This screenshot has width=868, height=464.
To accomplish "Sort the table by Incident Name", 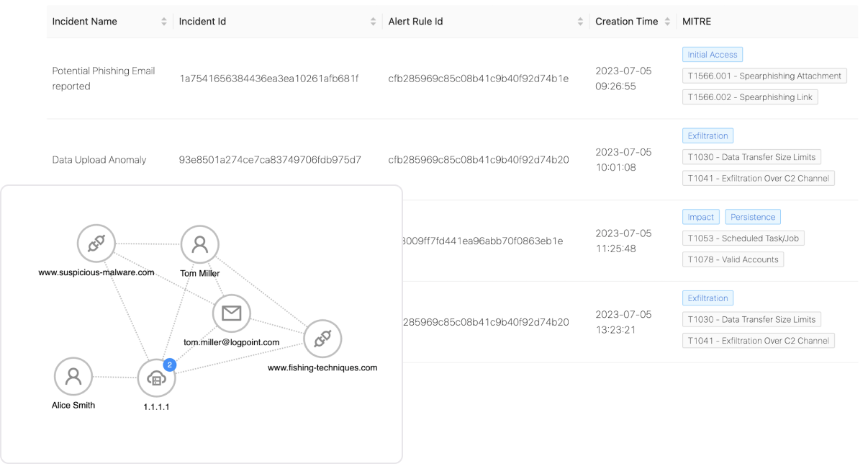I will (164, 22).
